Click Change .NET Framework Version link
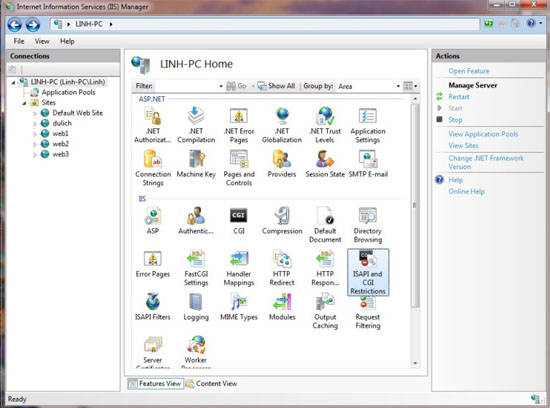 coord(486,162)
